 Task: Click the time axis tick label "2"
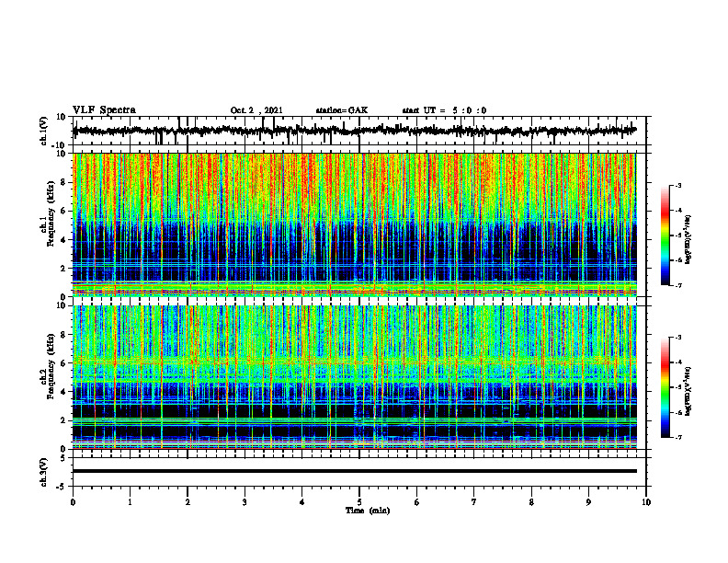188,502
